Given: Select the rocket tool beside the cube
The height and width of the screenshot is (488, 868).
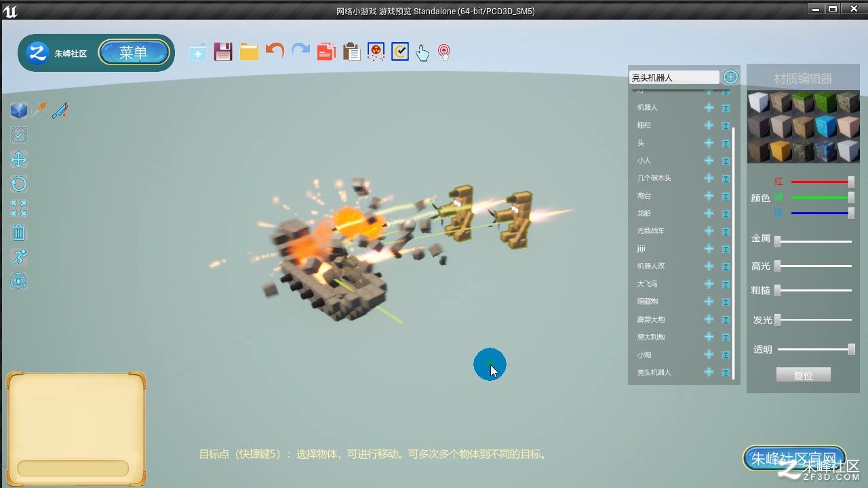Looking at the screenshot, I should pyautogui.click(x=39, y=110).
